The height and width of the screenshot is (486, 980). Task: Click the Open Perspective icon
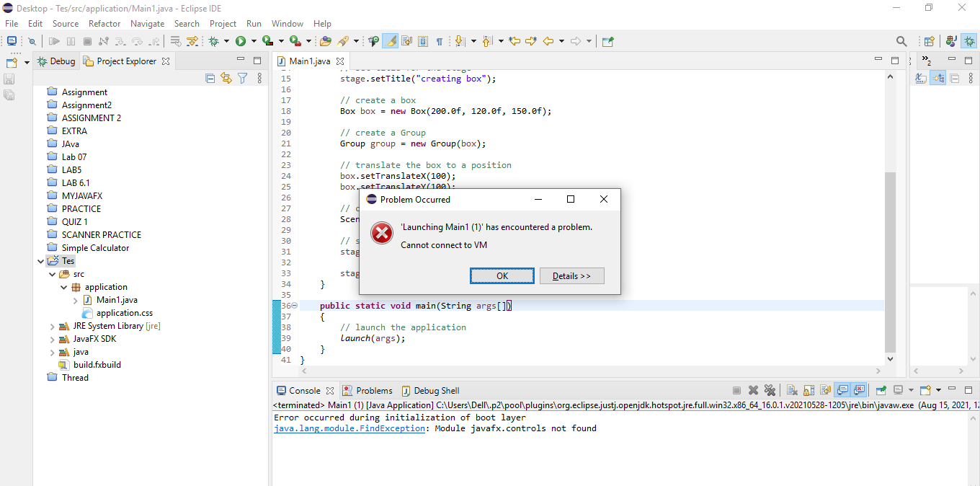(x=930, y=42)
